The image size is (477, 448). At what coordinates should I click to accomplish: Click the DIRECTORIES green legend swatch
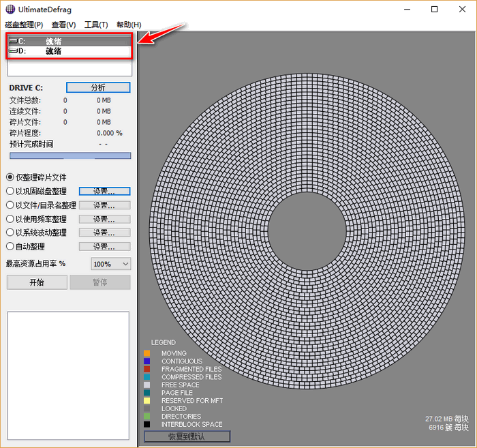click(x=147, y=417)
